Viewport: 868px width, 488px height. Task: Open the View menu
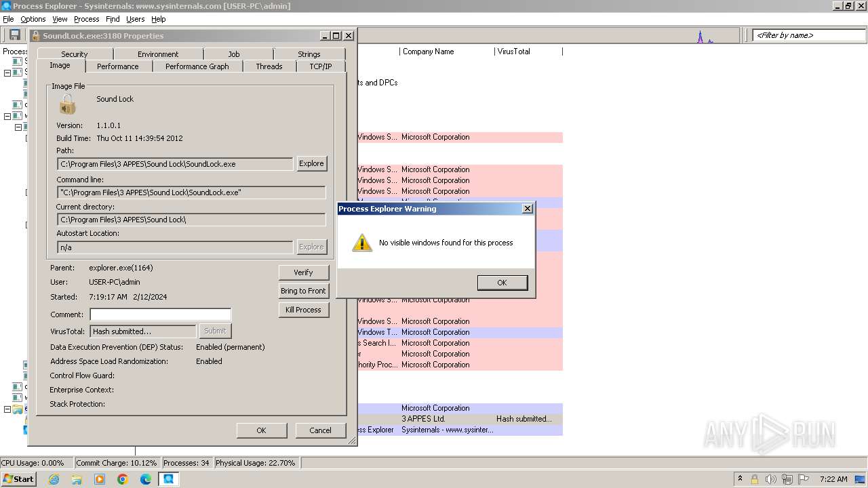[x=60, y=19]
